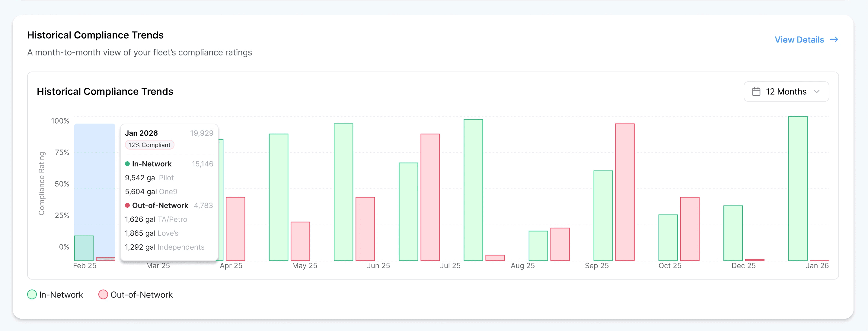The width and height of the screenshot is (868, 331).
Task: Click the View Details link
Action: [799, 40]
